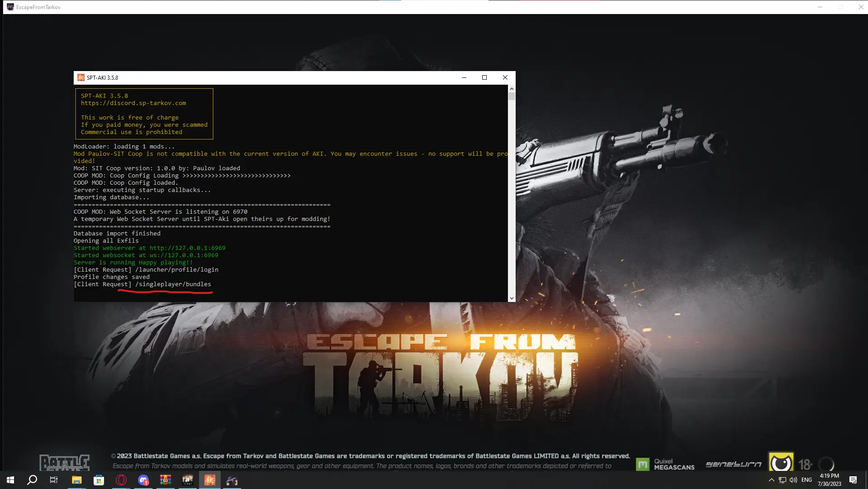Open network status tray icon
868x489 pixels.
[782, 480]
